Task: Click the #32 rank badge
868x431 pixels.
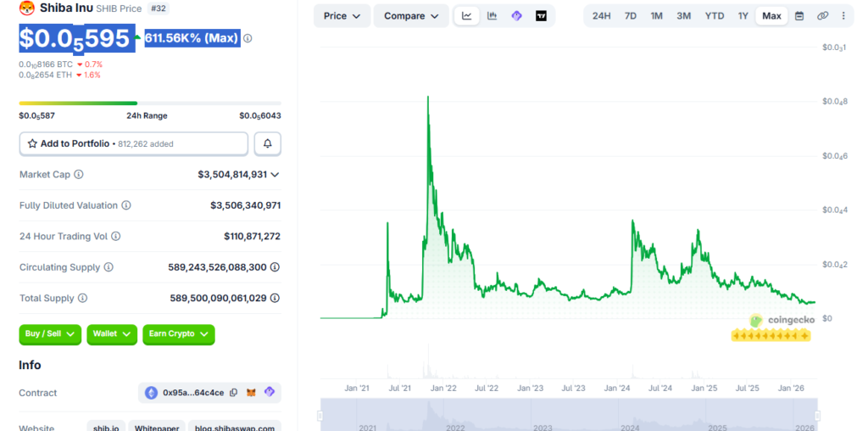Action: pos(160,8)
